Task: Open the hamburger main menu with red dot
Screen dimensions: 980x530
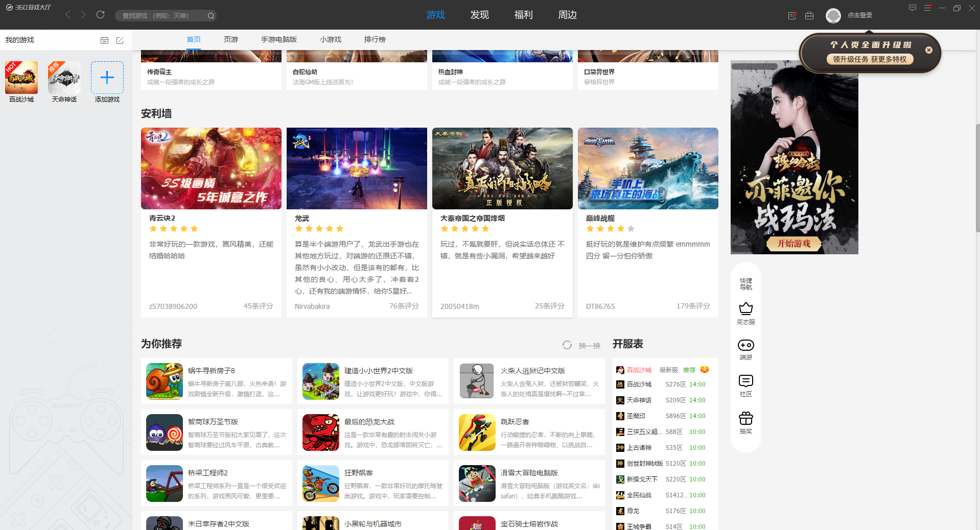Action: click(x=927, y=8)
